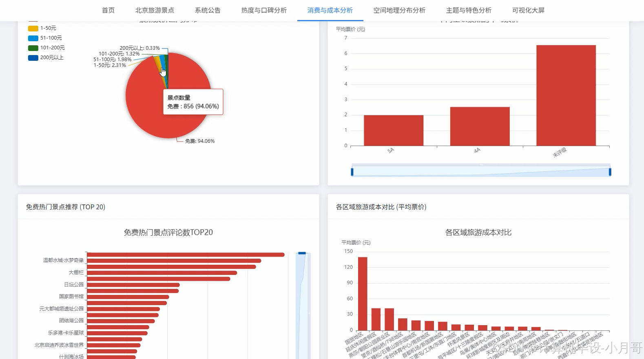
Task: Open 系统公告 menu item
Action: 208,10
